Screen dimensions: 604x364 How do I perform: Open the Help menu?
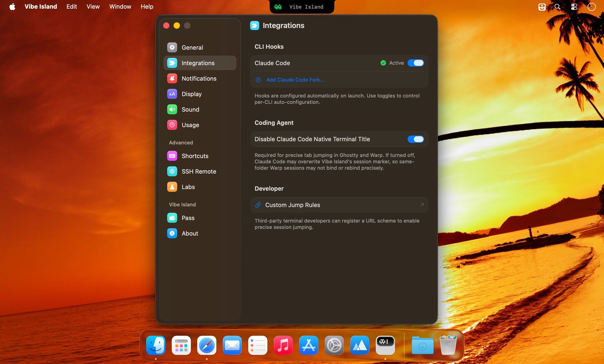point(147,7)
